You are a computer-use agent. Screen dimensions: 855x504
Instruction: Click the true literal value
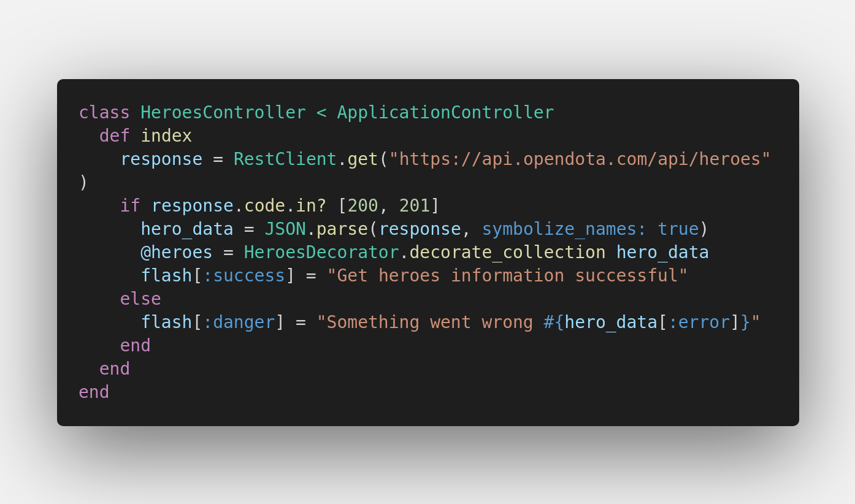678,229
